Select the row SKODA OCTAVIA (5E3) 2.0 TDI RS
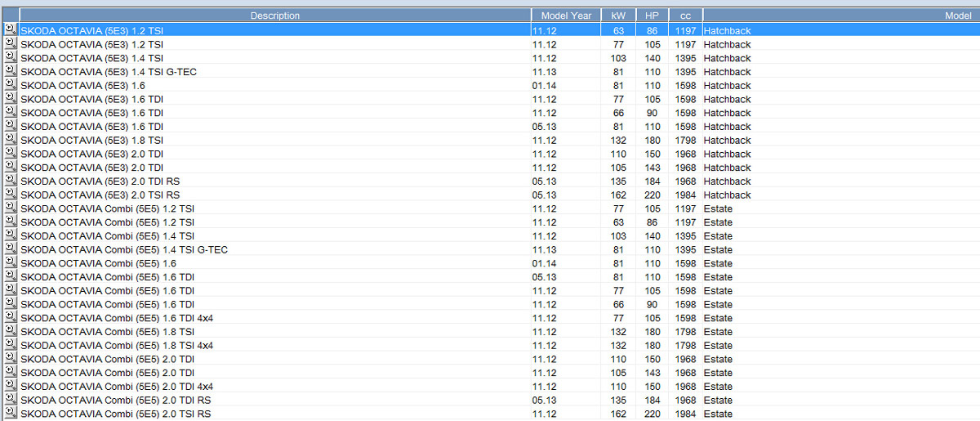 click(490, 181)
